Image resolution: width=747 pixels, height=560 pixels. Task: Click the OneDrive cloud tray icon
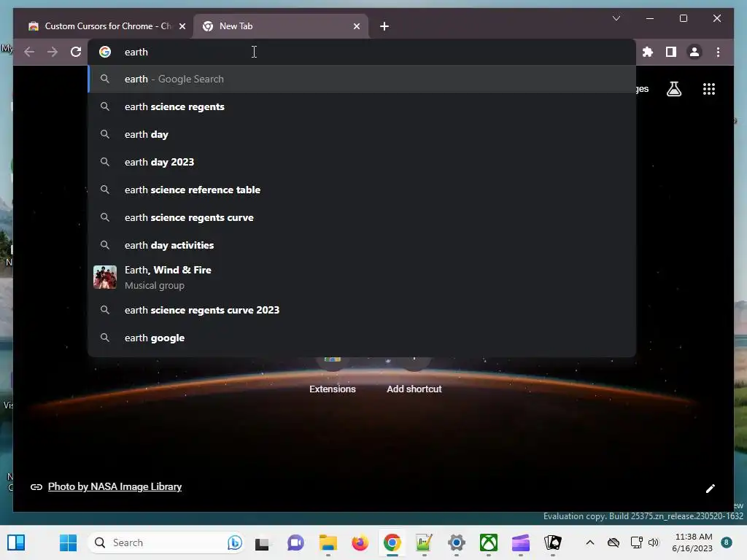[x=614, y=542]
